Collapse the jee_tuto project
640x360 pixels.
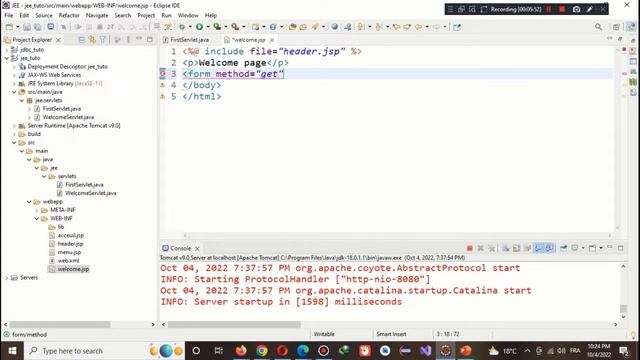click(x=7, y=58)
